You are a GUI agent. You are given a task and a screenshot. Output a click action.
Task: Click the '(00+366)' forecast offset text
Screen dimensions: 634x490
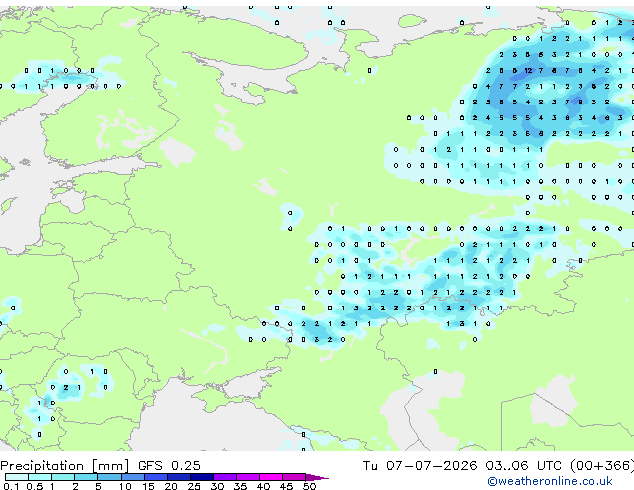(x=602, y=466)
